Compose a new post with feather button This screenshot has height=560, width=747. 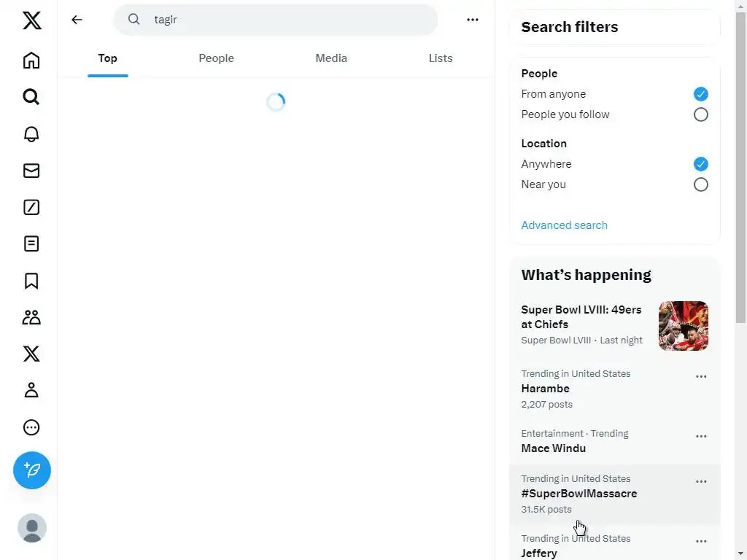coord(32,470)
